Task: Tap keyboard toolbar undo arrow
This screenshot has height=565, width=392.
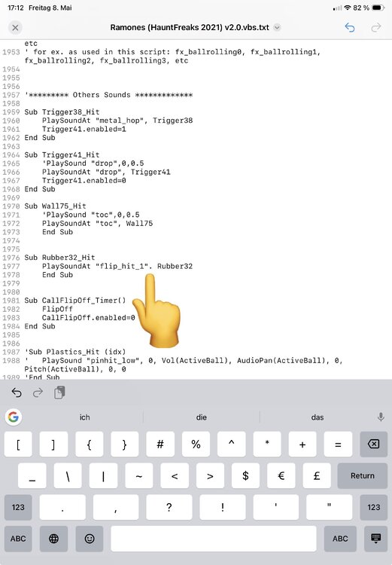Action: click(17, 392)
